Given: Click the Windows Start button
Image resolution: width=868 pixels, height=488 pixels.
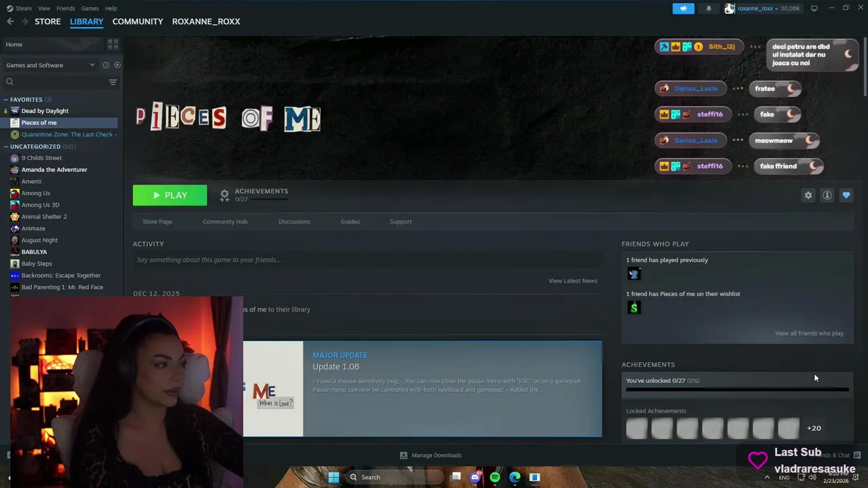Looking at the screenshot, I should [334, 477].
